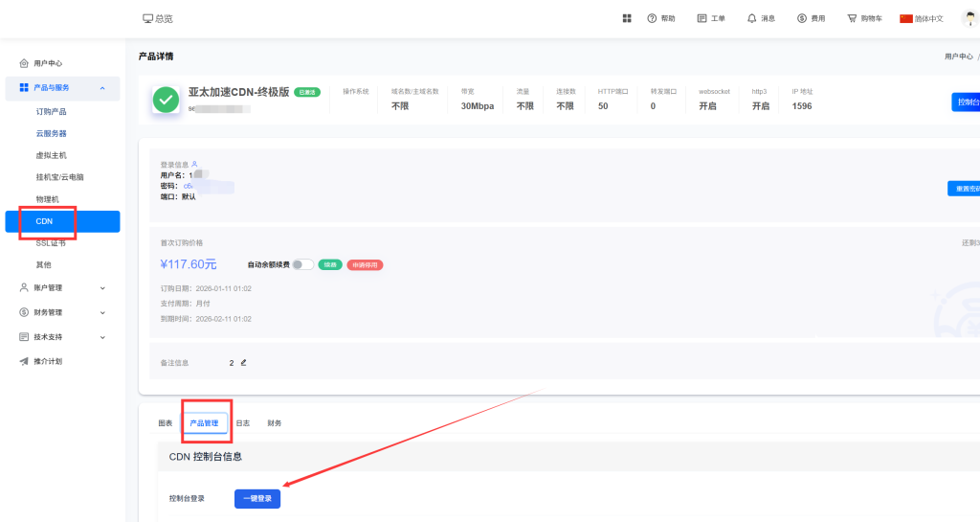Open SSL证书 in sidebar
The height and width of the screenshot is (522, 980).
point(51,243)
